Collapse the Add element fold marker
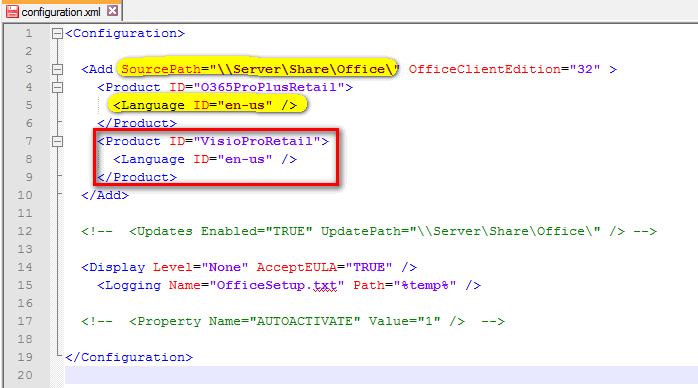The image size is (698, 388). 57,69
